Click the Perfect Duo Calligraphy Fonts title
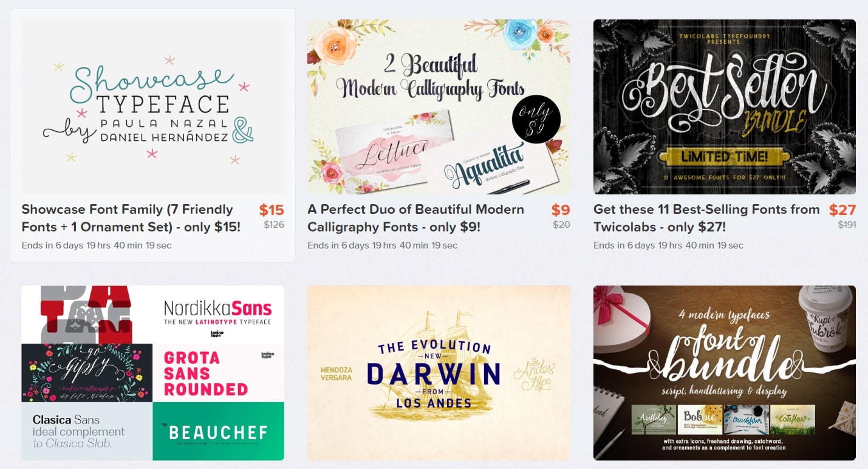This screenshot has height=469, width=868. 415,218
